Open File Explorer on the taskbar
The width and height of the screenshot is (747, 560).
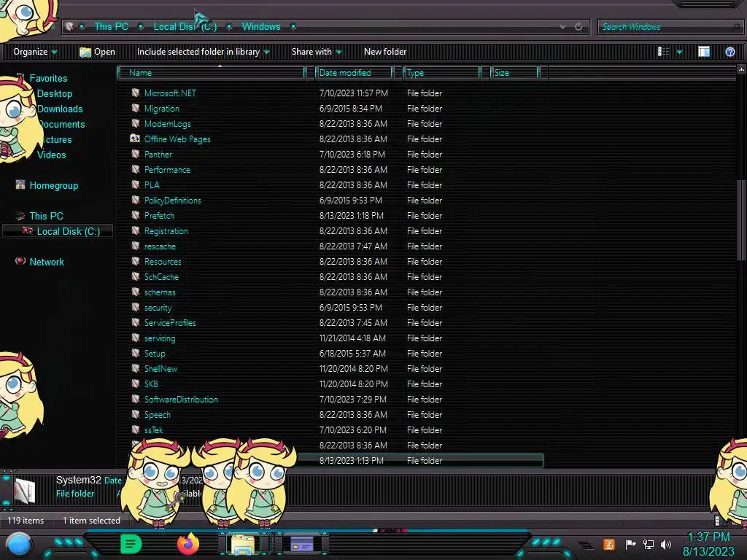tap(243, 544)
